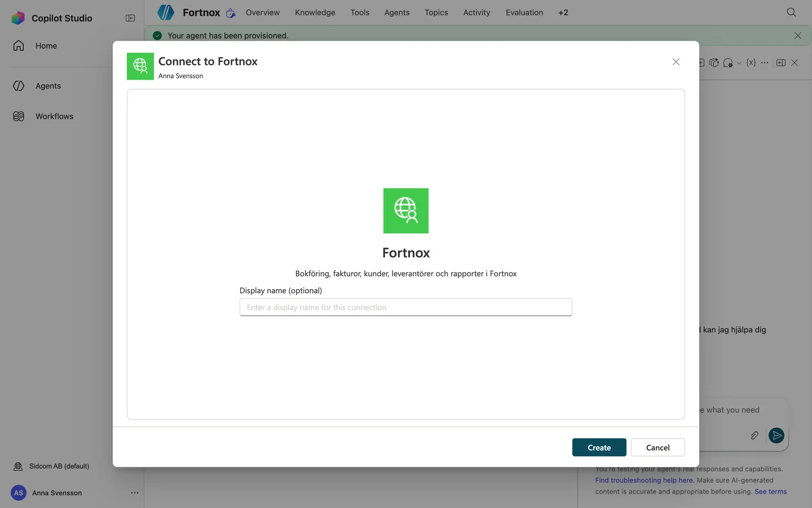
Task: Open account options next to Anna Svensson
Action: [x=135, y=493]
